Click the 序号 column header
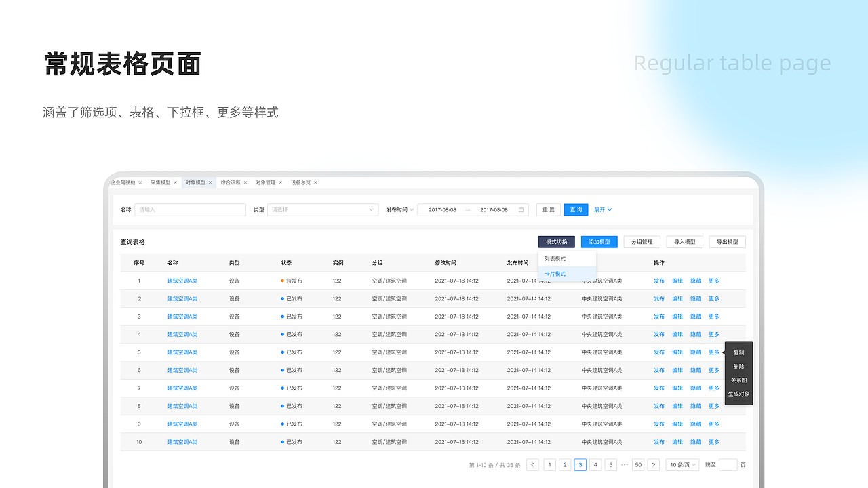 (x=139, y=263)
